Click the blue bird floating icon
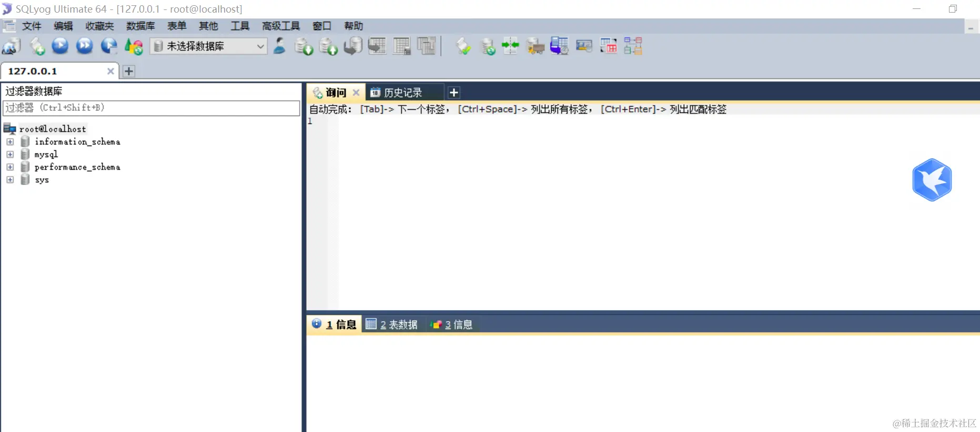Viewport: 980px width, 432px height. (932, 180)
